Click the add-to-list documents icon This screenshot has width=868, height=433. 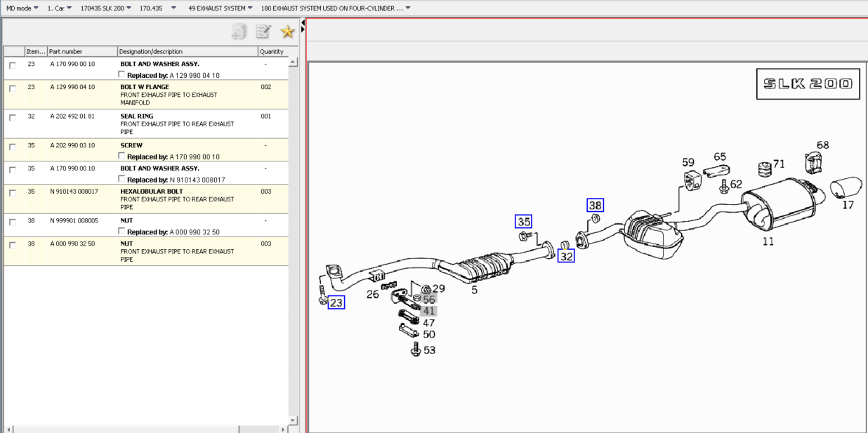click(239, 32)
